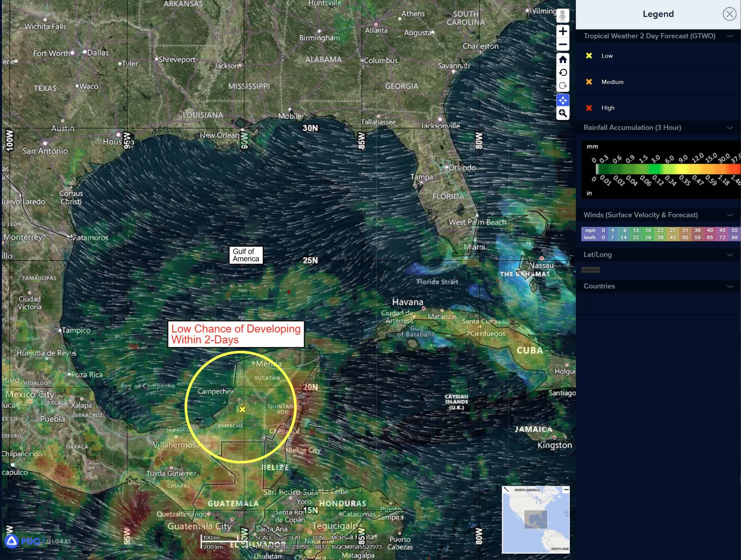Click the street view pegman icon
The width and height of the screenshot is (741, 560).
click(x=563, y=16)
